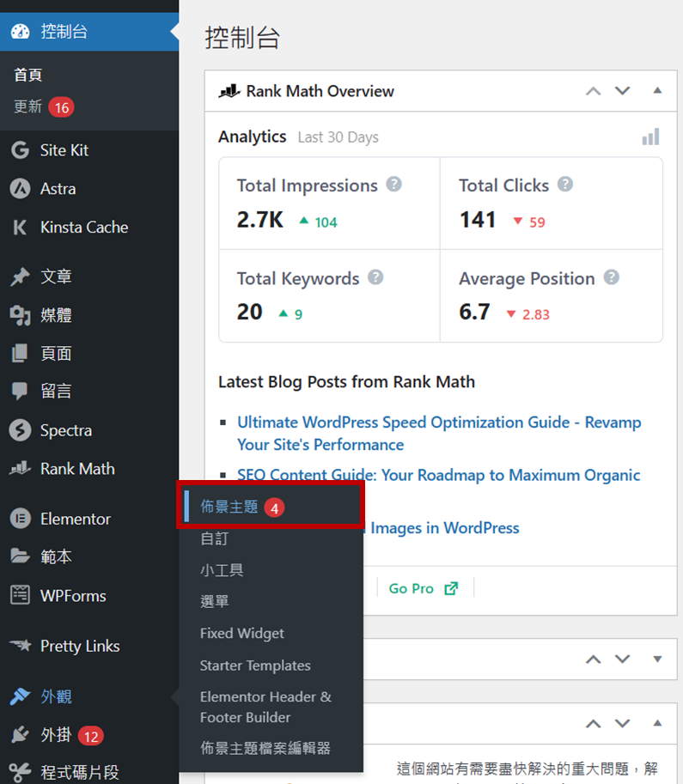
Task: Click the Kinsta Cache K icon
Action: (20, 227)
